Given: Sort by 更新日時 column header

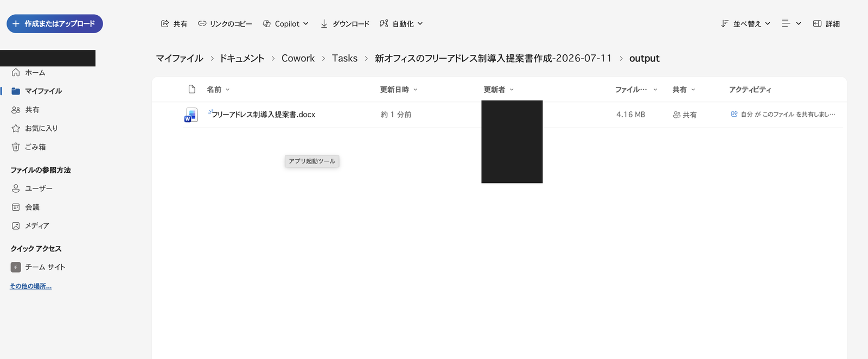Looking at the screenshot, I should 399,90.
